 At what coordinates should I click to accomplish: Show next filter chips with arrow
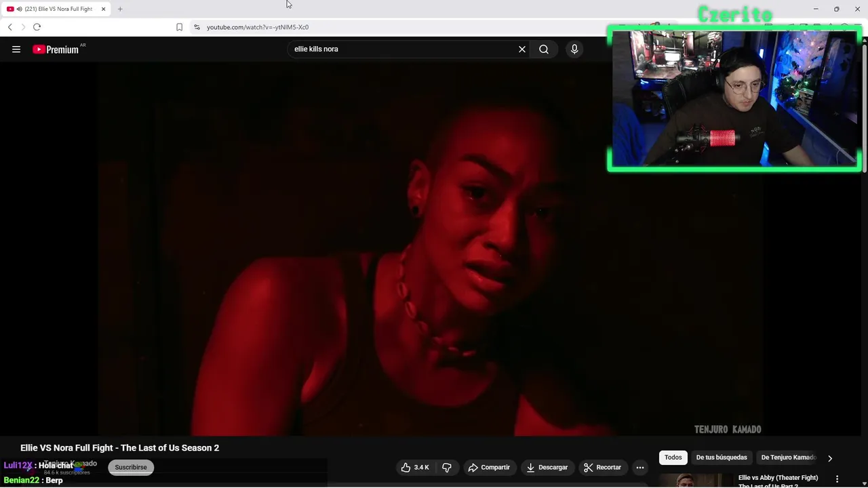click(x=829, y=458)
